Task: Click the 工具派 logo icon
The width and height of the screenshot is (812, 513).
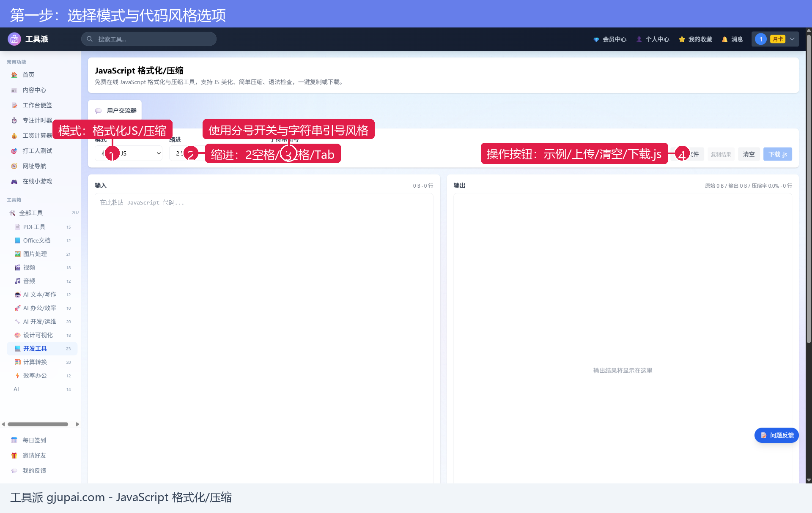Action: pos(14,39)
